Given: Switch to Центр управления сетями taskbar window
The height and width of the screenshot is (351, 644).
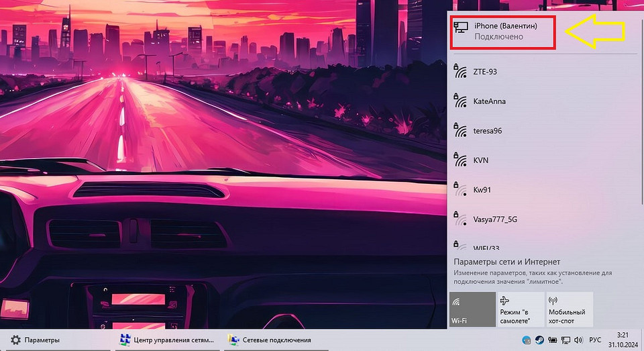Looking at the screenshot, I should (166, 340).
